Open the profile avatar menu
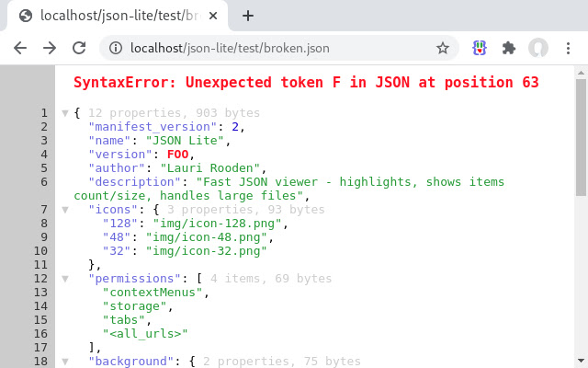The width and height of the screenshot is (588, 368). (538, 48)
